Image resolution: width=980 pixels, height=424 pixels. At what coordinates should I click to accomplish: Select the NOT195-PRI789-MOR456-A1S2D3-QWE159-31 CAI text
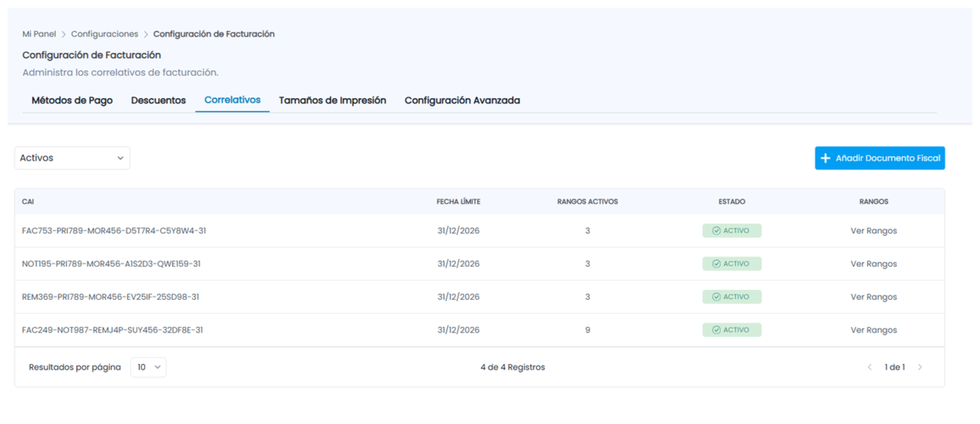pos(111,264)
